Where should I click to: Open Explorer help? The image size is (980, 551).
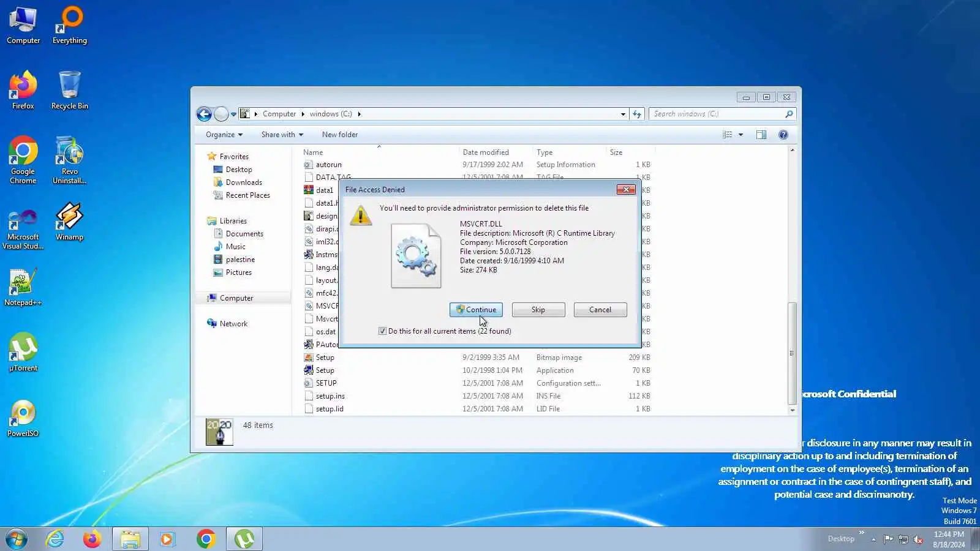click(783, 135)
